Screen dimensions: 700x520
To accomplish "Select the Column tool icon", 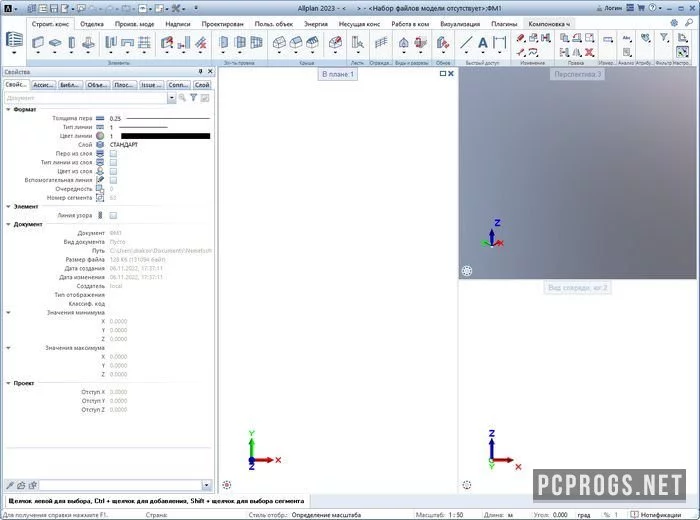I will point(71,42).
